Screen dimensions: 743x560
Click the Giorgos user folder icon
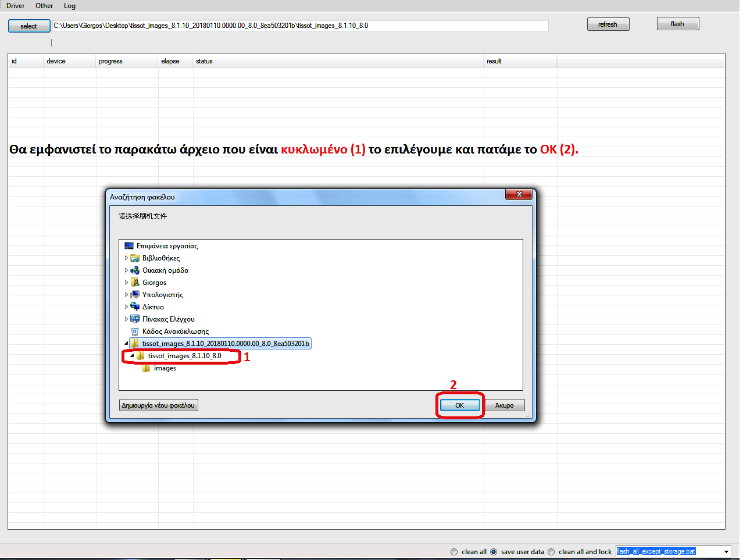135,283
